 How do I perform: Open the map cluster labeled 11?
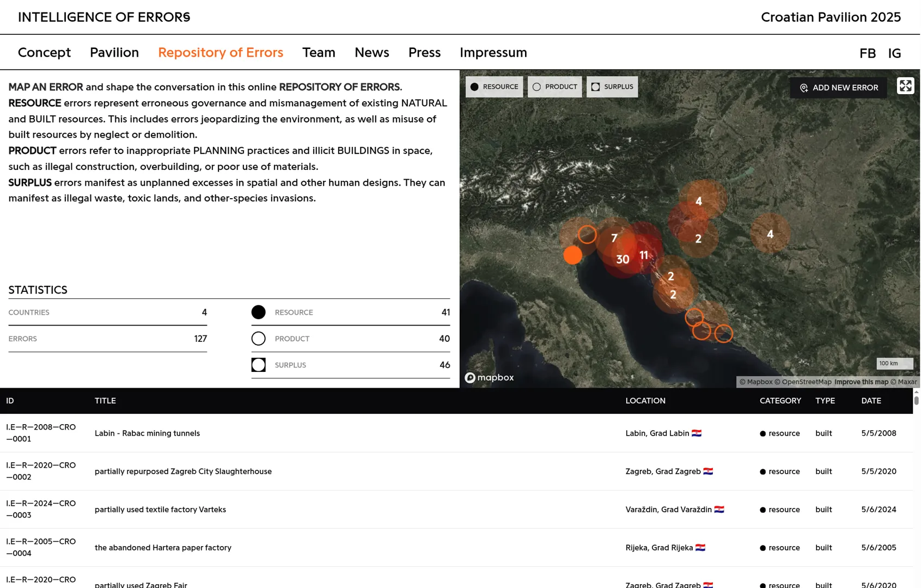[644, 255]
